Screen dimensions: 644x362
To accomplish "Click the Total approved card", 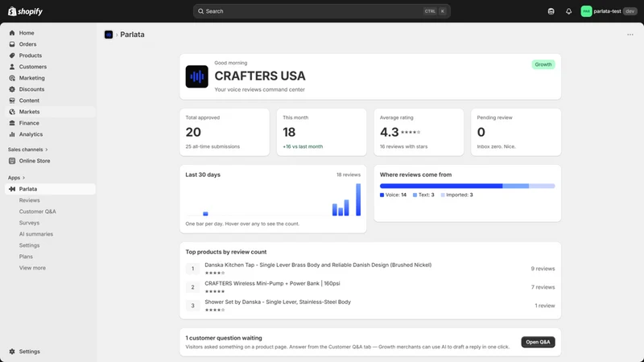I will click(225, 132).
